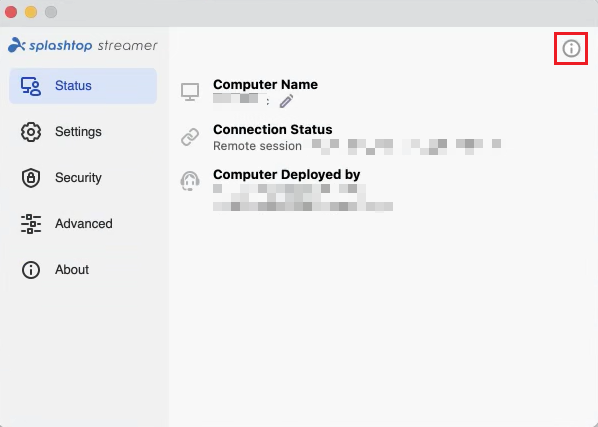Click the info icon in top-right corner
This screenshot has width=598, height=427.
point(571,48)
